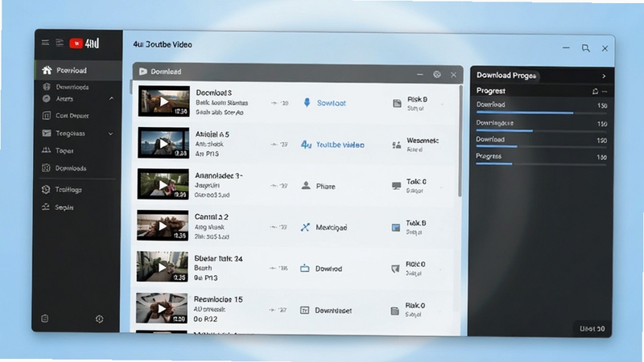Open Downloads entry under Download in sidebar

click(x=72, y=87)
